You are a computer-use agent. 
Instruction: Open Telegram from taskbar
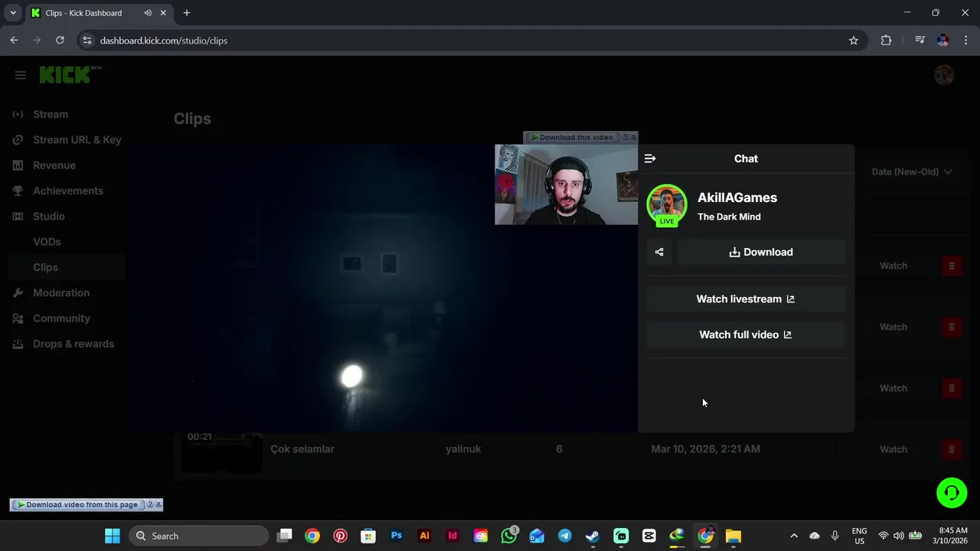[565, 536]
